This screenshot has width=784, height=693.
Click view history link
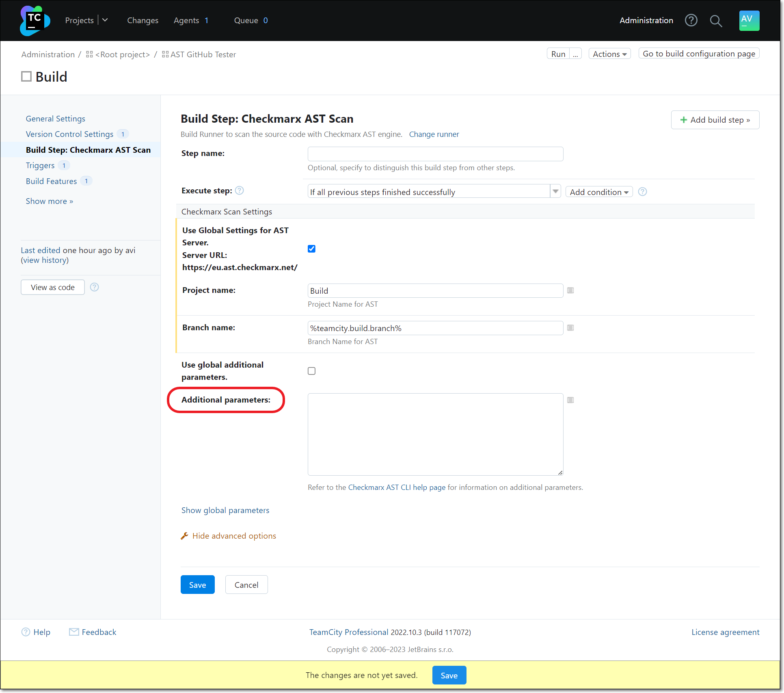pos(45,260)
